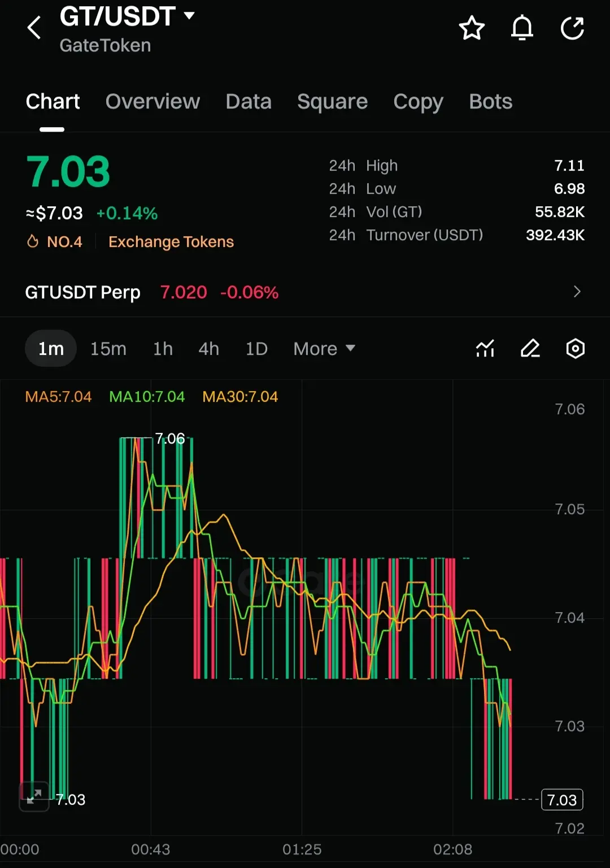Tap the -0.06% Perp change
Screen dimensions: 610x868
click(x=249, y=292)
